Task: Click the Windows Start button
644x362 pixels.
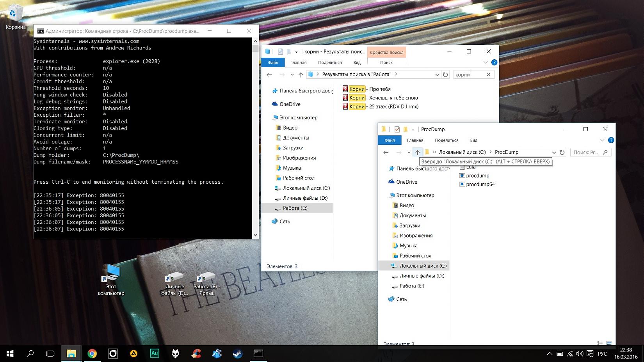Action: [10, 353]
